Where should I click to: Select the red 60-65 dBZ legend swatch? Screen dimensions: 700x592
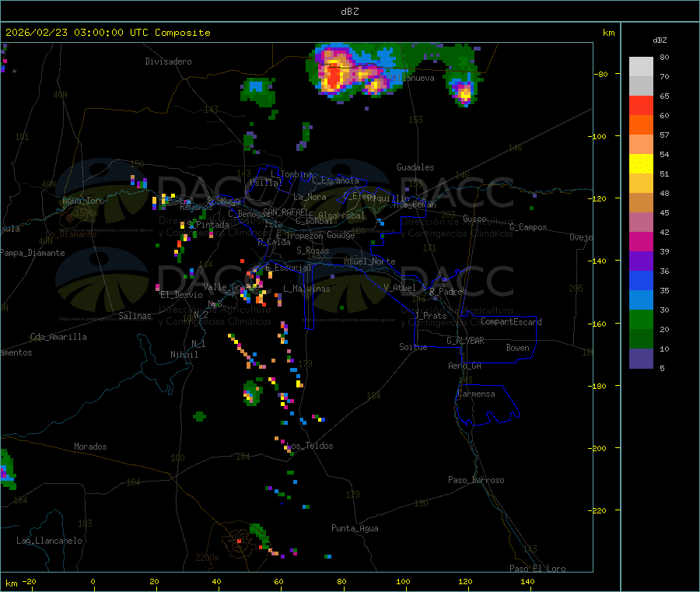point(641,106)
